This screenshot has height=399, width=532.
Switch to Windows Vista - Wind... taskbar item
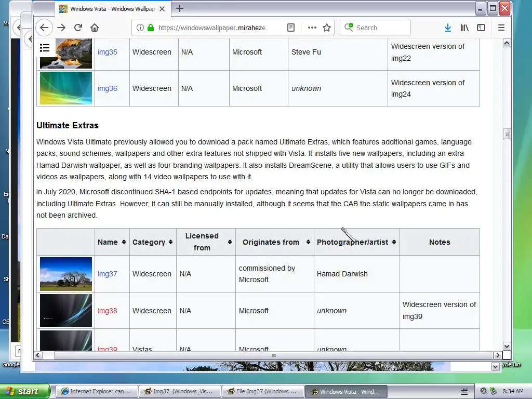click(x=345, y=392)
